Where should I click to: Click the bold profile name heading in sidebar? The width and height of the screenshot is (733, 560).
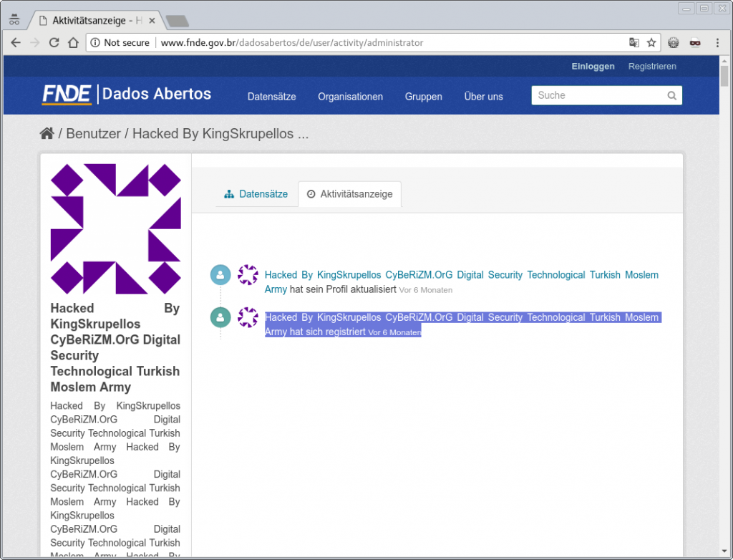115,347
